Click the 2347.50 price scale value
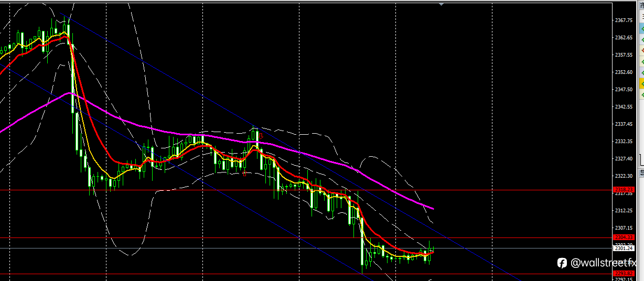This screenshot has height=281, width=644. click(625, 90)
